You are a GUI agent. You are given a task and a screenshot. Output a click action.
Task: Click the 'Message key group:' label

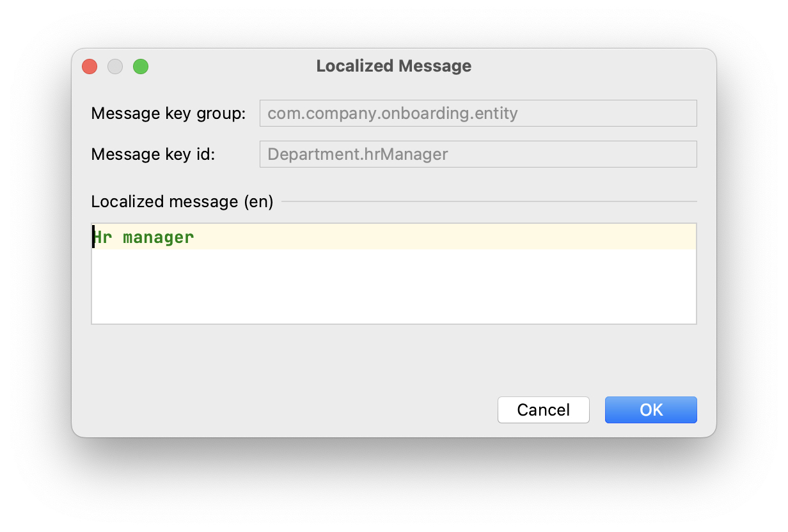[168, 114]
